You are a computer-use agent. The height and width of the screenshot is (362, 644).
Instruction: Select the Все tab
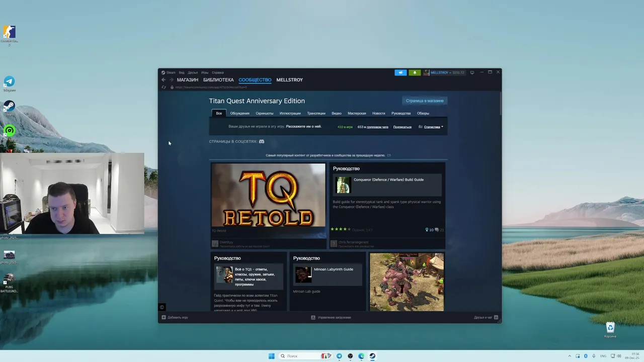point(219,113)
